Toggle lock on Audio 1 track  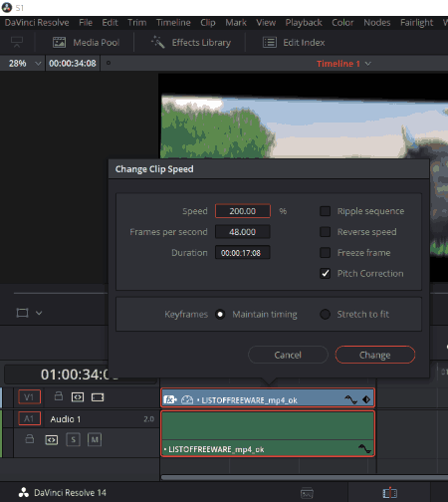pos(30,439)
